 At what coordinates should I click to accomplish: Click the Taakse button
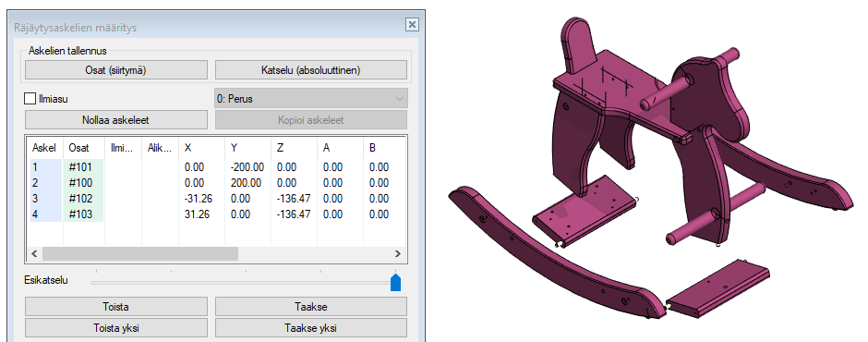tap(310, 307)
